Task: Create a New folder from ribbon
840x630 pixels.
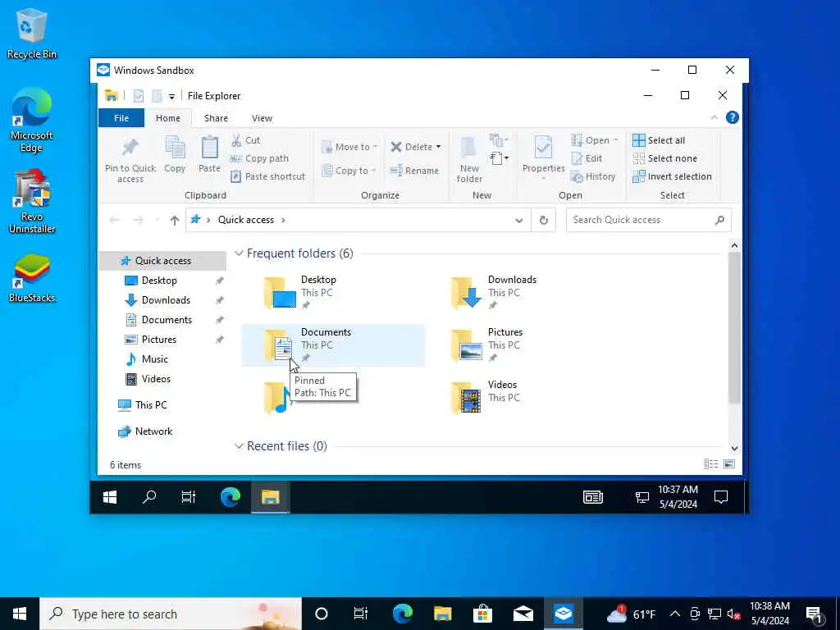Action: click(x=469, y=159)
